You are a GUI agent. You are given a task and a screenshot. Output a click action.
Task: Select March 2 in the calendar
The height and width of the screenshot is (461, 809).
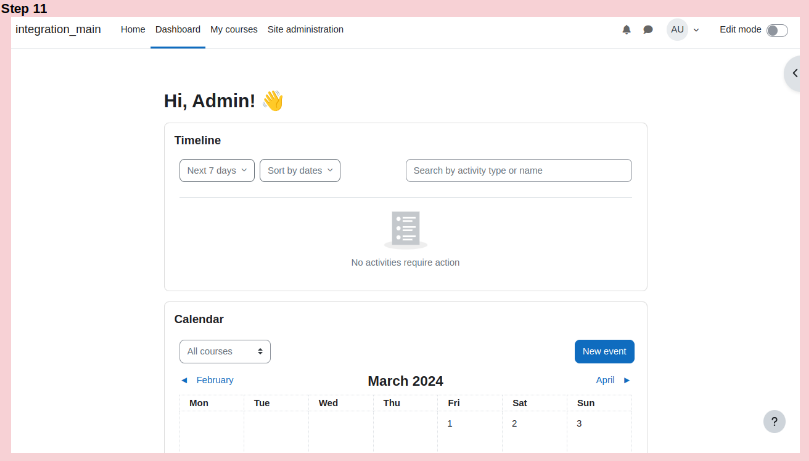[514, 424]
